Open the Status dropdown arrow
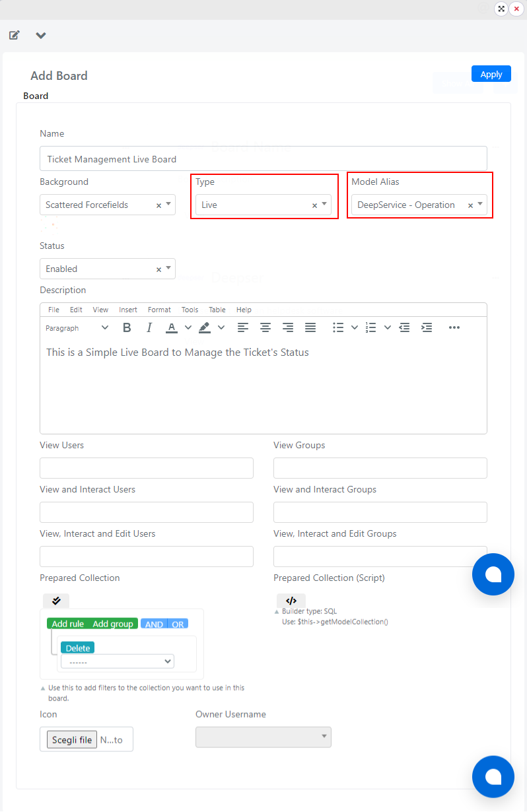The image size is (527, 812). coord(168,268)
